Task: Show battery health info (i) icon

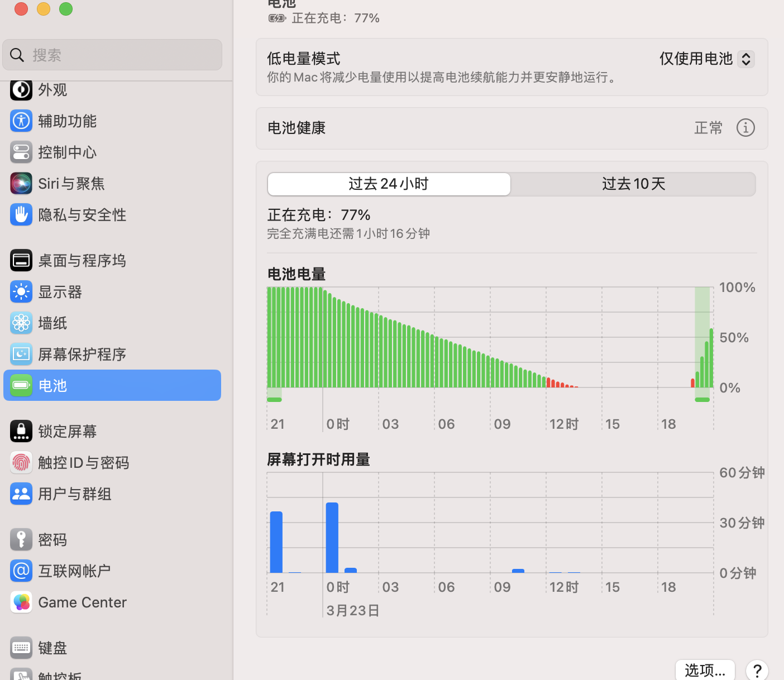Action: [x=745, y=128]
